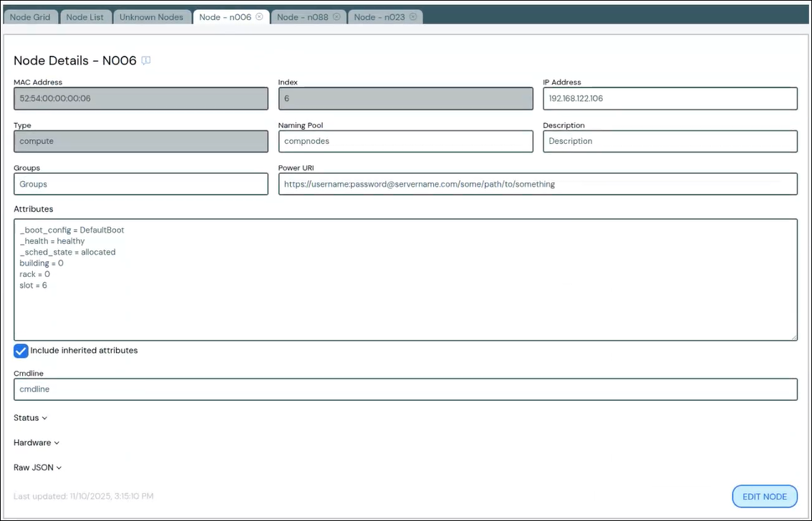This screenshot has height=521, width=812.
Task: Close the Node - n006 tab
Action: (x=259, y=16)
